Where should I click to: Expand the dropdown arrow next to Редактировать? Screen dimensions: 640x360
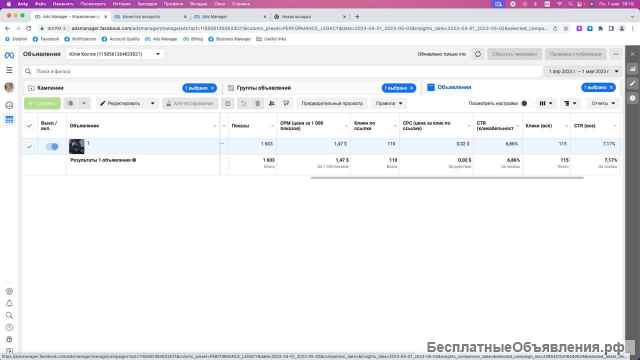tap(153, 103)
